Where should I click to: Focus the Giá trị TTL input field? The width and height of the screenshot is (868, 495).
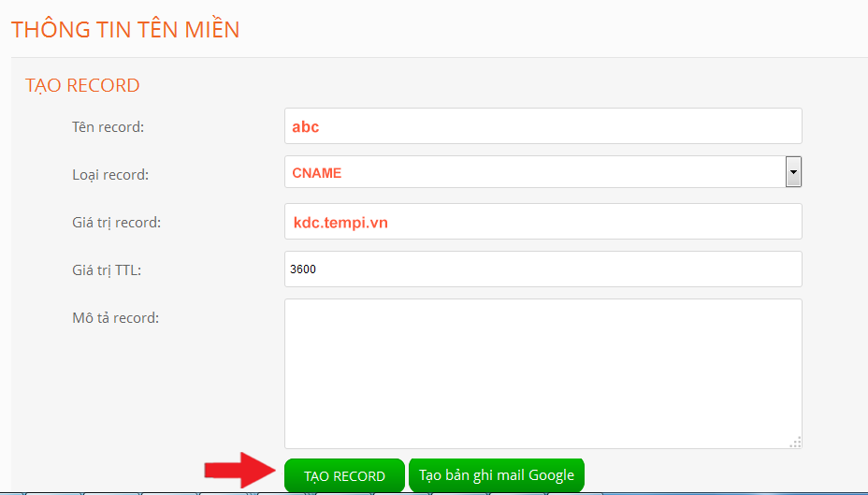tap(542, 269)
